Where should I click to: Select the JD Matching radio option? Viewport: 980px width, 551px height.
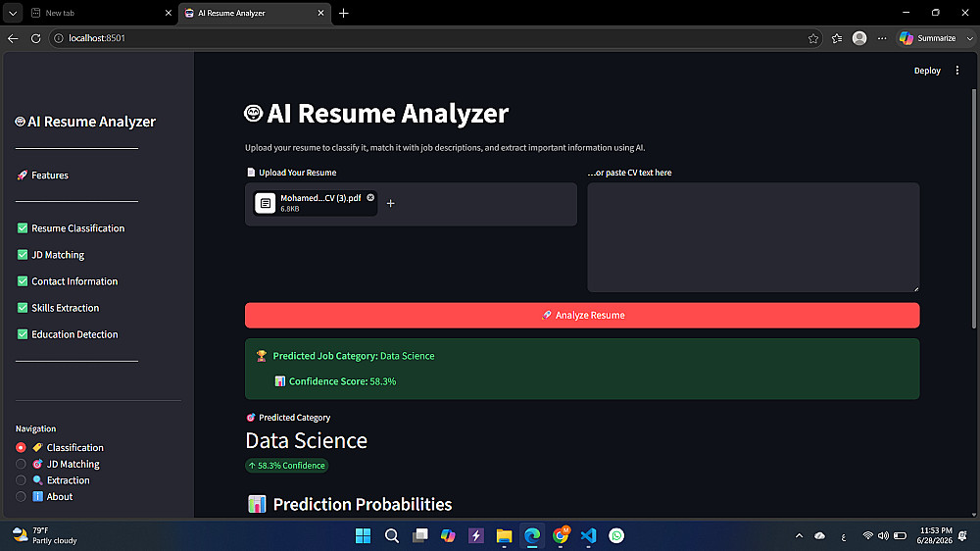coord(21,464)
